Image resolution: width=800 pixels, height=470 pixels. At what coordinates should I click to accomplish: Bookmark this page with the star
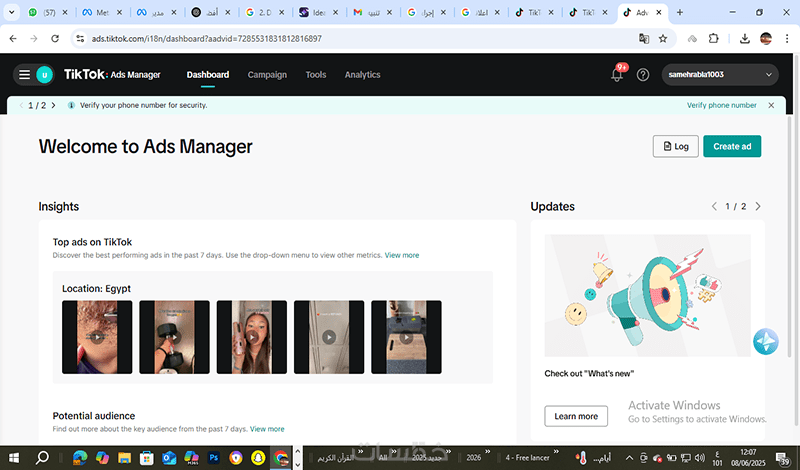coord(663,38)
